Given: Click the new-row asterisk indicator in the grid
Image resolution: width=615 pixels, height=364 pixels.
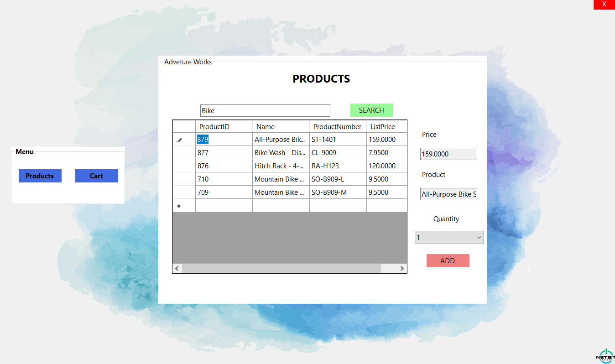Looking at the screenshot, I should (179, 205).
